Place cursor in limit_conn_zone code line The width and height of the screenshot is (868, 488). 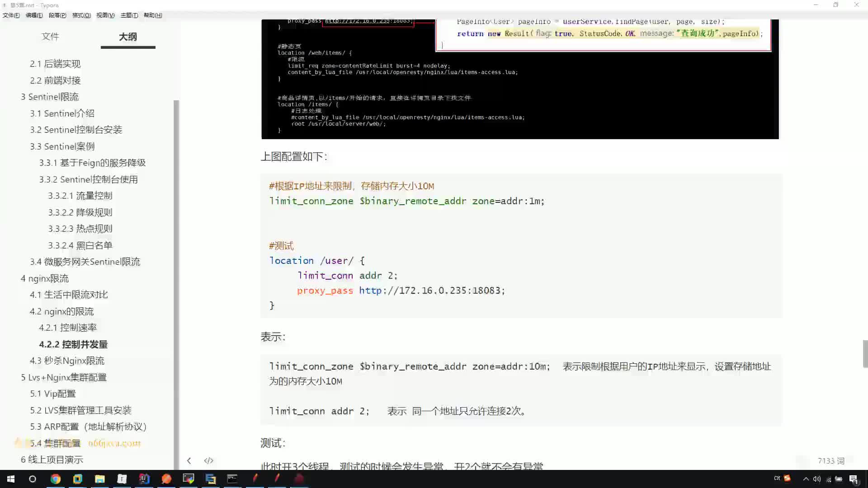(407, 201)
